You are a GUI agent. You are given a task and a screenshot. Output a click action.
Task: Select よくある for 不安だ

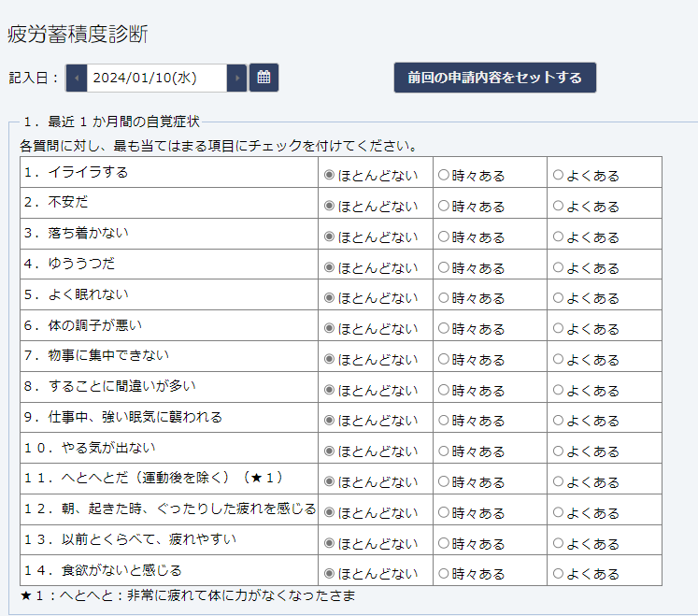[559, 206]
